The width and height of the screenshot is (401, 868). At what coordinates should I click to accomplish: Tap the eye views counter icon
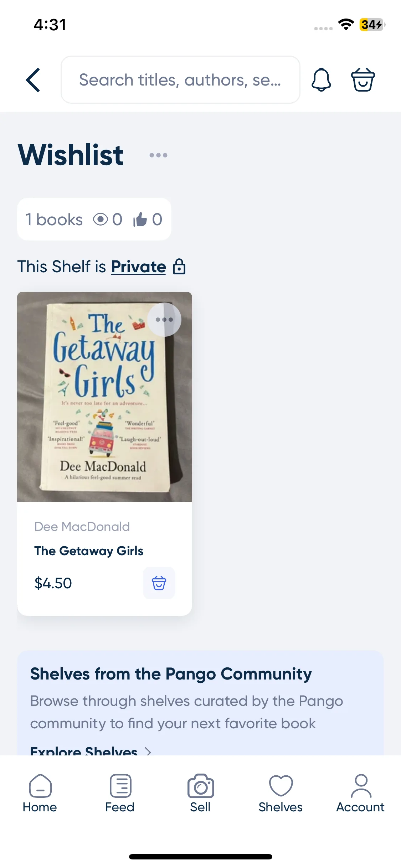(101, 219)
